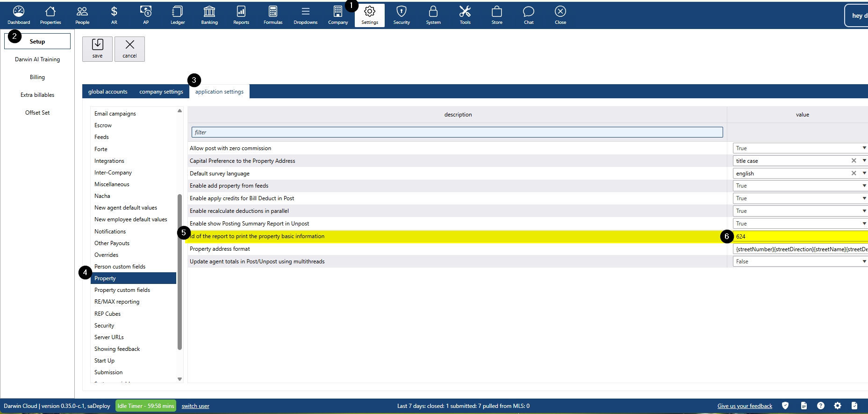Viewport: 868px width, 414px height.
Task: Open the Tools wrench icon
Action: coord(465,15)
